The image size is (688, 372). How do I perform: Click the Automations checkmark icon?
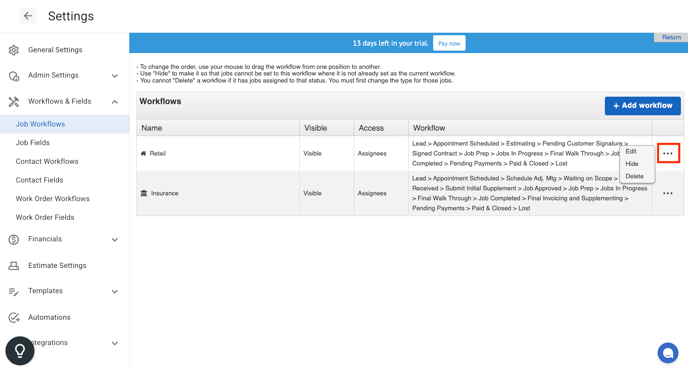[14, 317]
